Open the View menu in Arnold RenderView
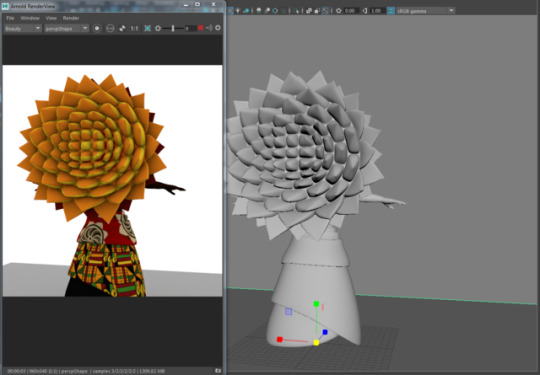The width and height of the screenshot is (540, 375). pyautogui.click(x=51, y=18)
